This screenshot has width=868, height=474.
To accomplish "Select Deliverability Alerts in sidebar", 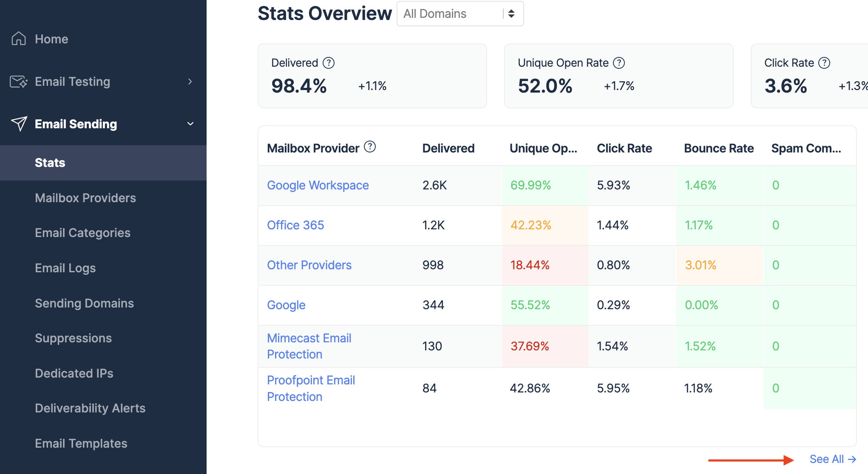I will [90, 408].
